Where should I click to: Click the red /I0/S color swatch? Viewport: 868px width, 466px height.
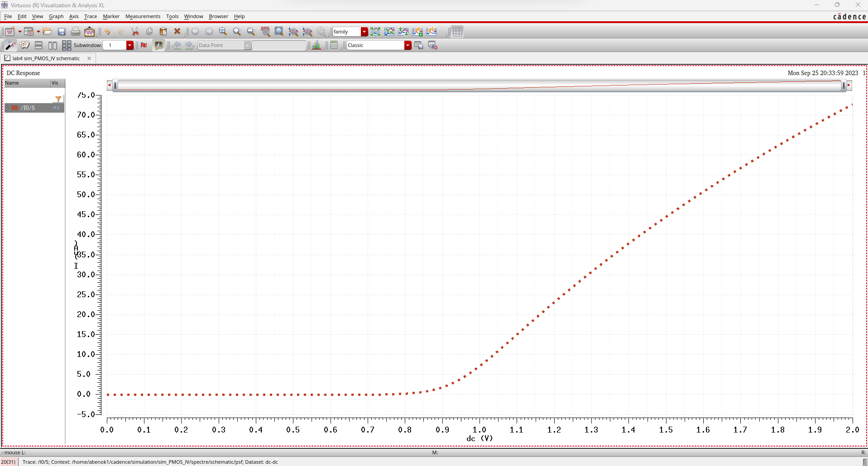click(x=15, y=108)
